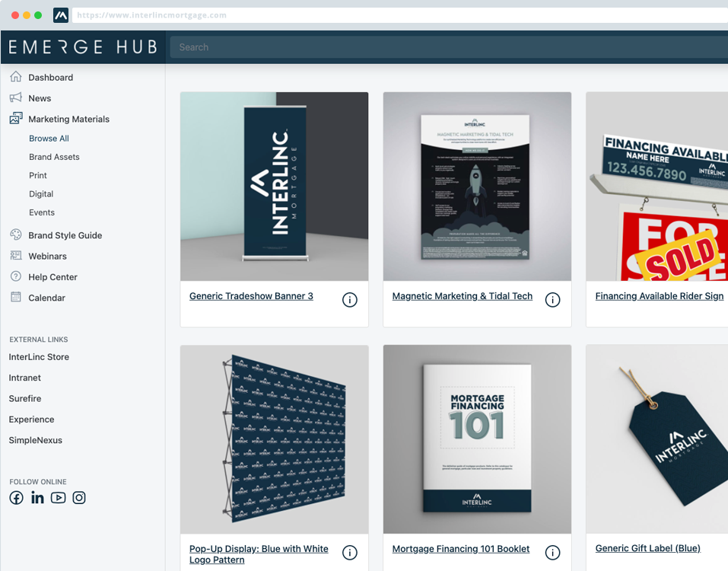Click the News megaphone icon

coord(16,97)
